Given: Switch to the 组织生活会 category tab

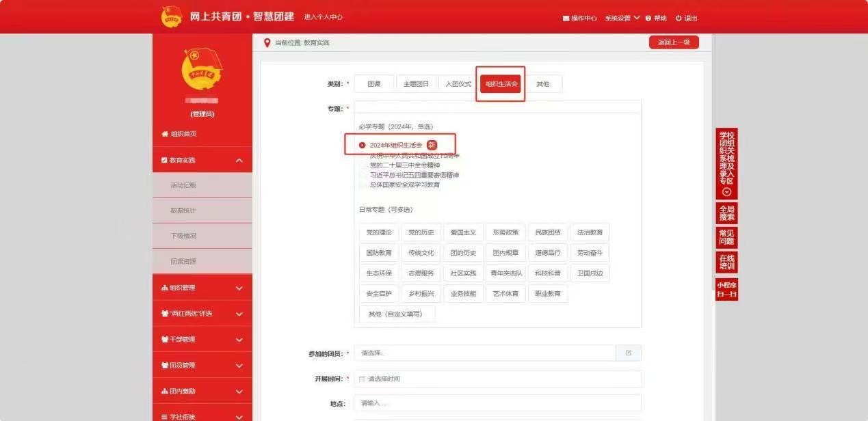Looking at the screenshot, I should [x=500, y=84].
